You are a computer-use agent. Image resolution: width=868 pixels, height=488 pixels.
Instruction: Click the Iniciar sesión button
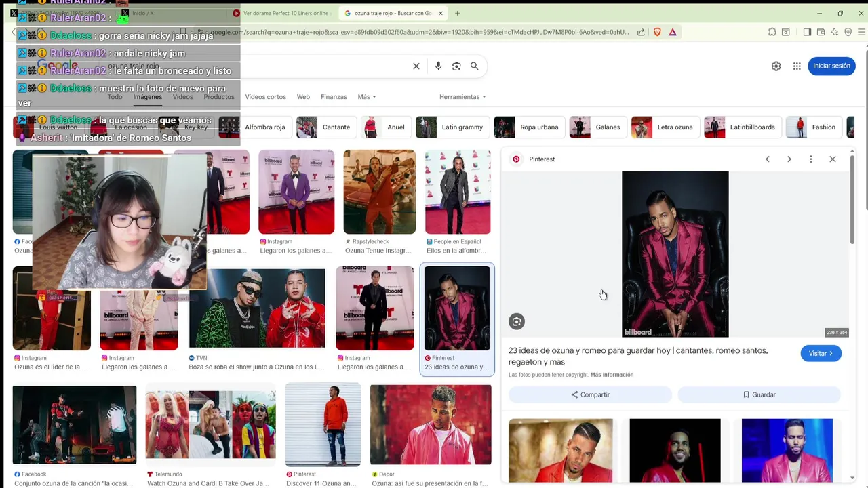click(831, 66)
